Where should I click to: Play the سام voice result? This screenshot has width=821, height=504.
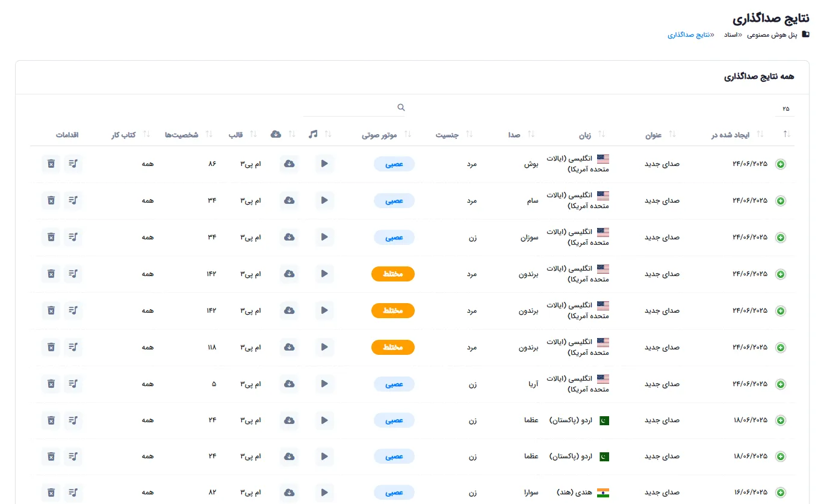point(324,200)
